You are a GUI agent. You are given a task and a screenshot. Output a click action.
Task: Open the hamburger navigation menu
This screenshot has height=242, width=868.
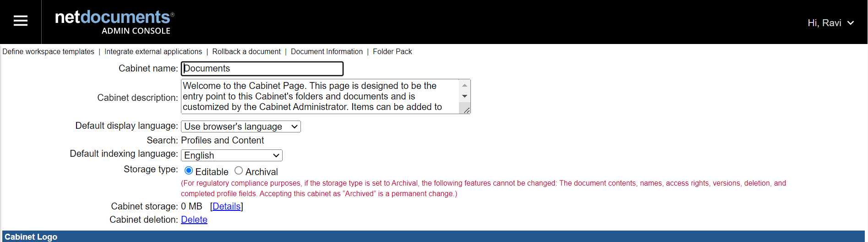pos(21,21)
